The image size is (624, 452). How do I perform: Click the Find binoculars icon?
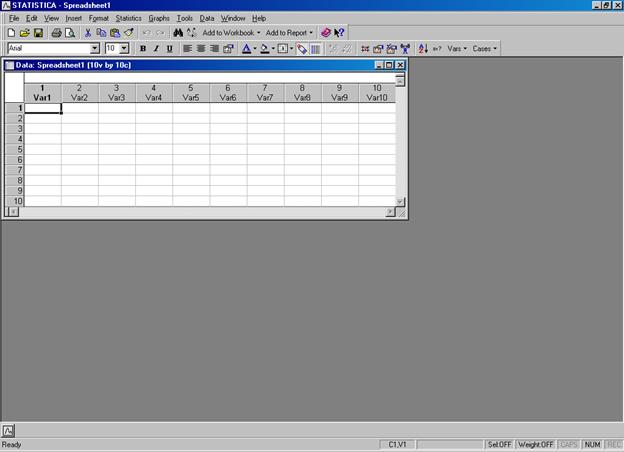(178, 33)
